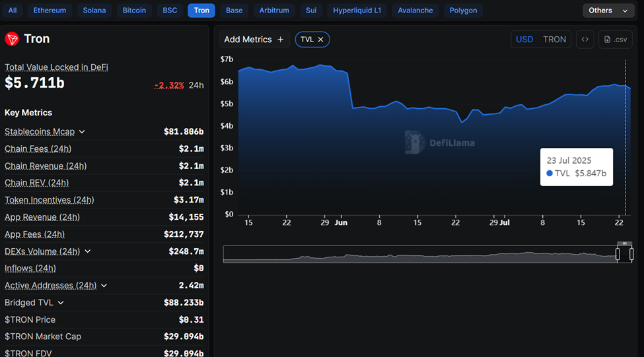Select the Ethereum chain tab
Image resolution: width=644 pixels, height=357 pixels.
pos(50,11)
